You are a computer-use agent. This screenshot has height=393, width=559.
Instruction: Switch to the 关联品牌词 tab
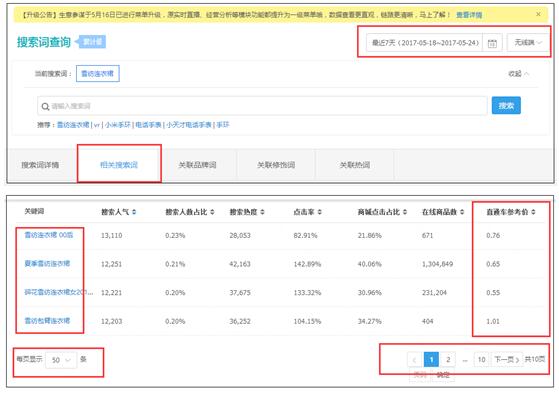(x=197, y=164)
